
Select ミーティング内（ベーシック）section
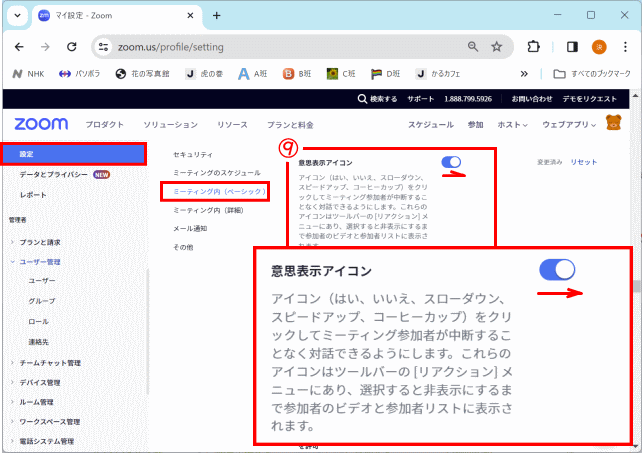(219, 192)
